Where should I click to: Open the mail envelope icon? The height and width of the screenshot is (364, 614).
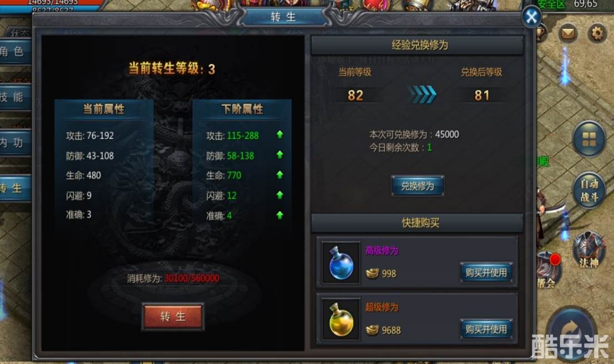(567, 33)
